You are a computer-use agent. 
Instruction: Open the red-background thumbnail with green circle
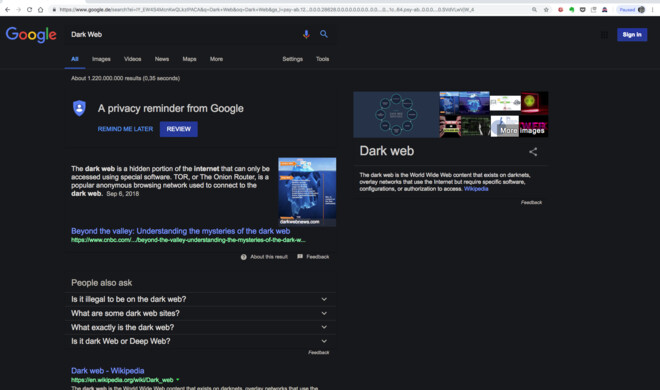tap(535, 103)
